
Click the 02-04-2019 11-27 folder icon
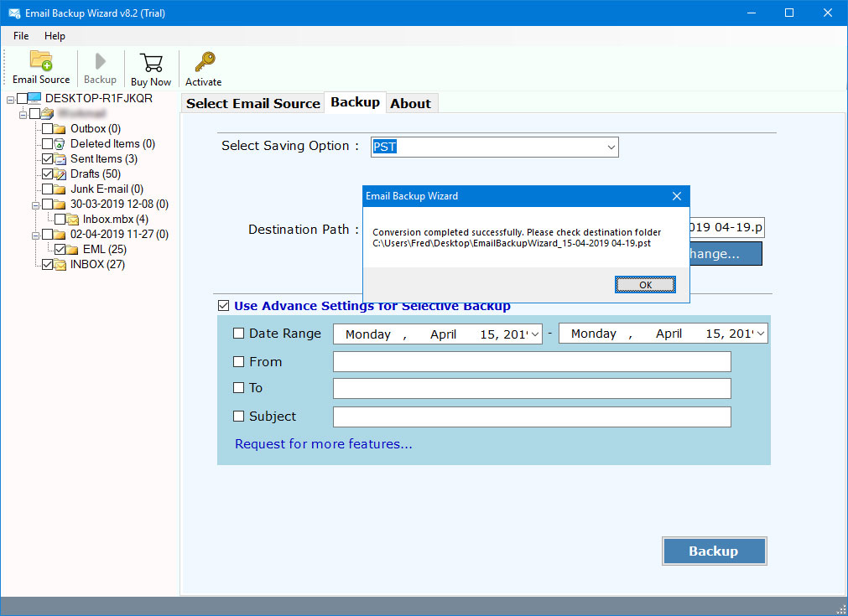[60, 235]
